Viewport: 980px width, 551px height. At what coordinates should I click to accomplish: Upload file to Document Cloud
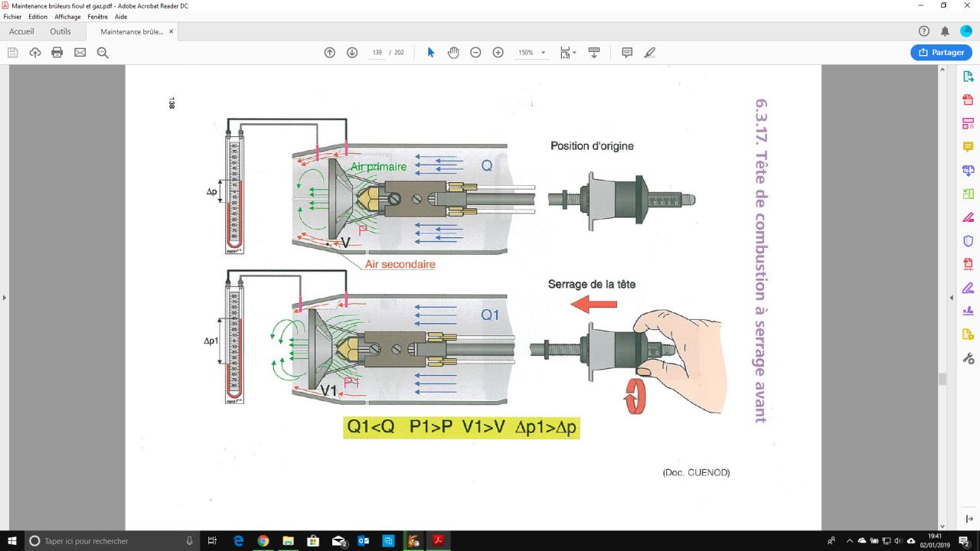[34, 52]
